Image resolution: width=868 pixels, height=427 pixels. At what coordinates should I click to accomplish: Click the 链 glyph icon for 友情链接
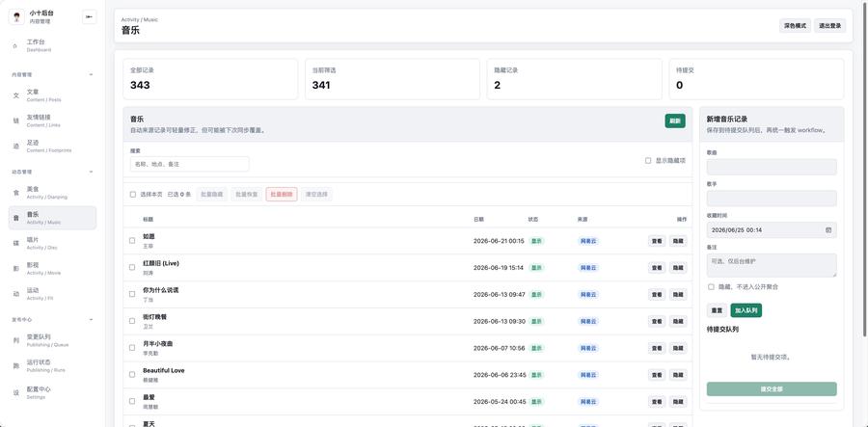pyautogui.click(x=16, y=120)
